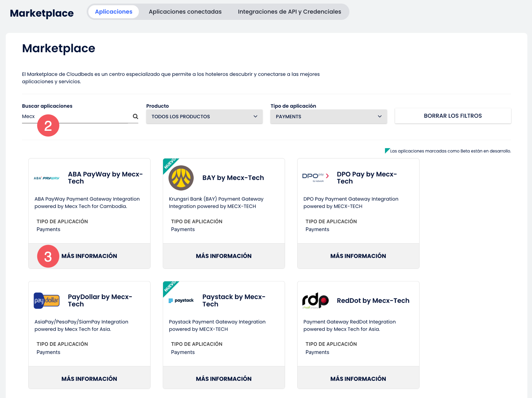
Task: Open Más información for ABA PayWay
Action: coord(89,256)
